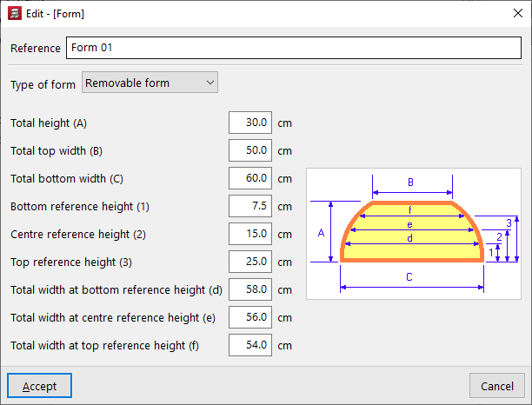532x405 pixels.
Task: Click the width at centre reference (e) field
Action: point(251,317)
